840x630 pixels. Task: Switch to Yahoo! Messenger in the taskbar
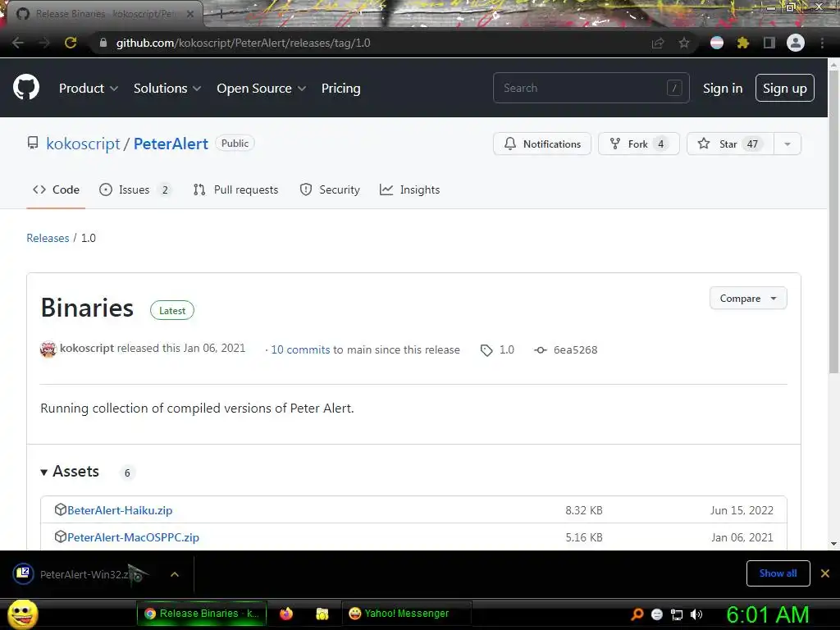(x=406, y=614)
